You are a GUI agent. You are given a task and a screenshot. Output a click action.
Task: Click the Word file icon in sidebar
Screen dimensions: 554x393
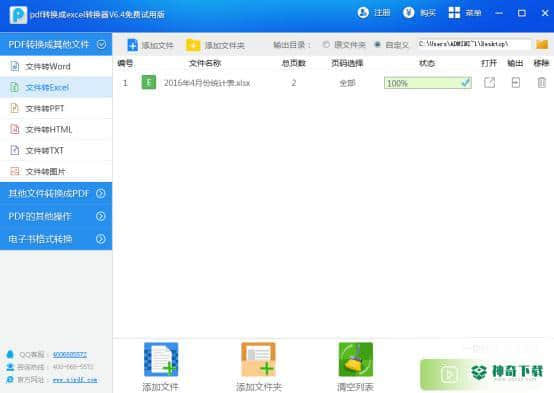coord(14,66)
